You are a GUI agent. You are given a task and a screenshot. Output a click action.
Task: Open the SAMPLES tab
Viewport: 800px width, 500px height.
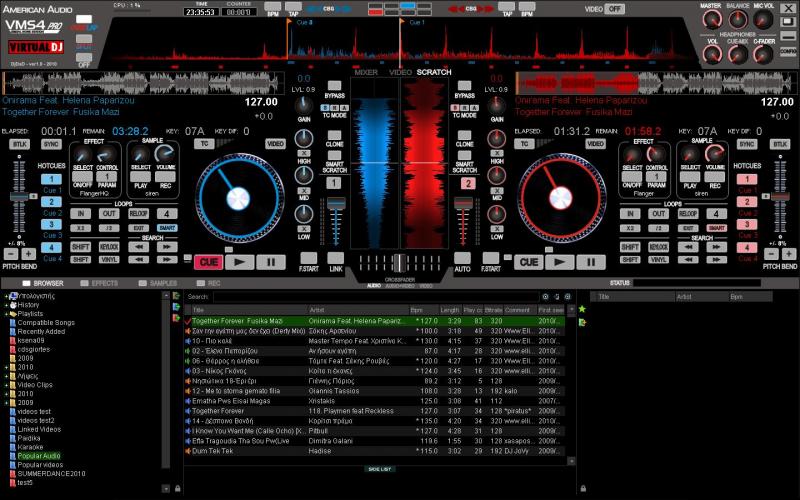click(x=158, y=283)
